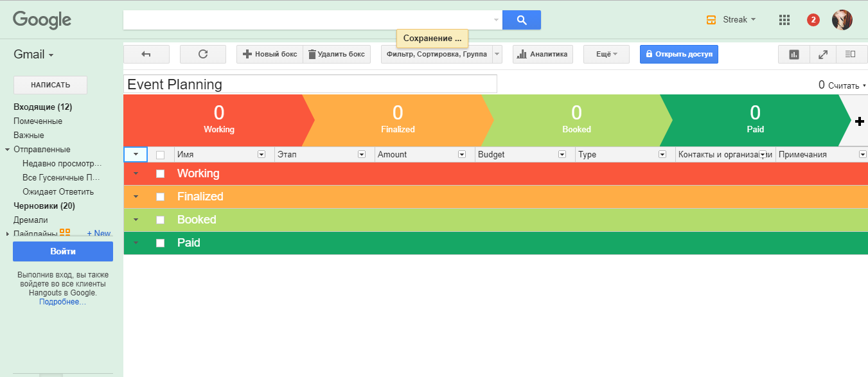Screen dimensions: 868x377
Task: Switch to chart view icon
Action: click(794, 55)
